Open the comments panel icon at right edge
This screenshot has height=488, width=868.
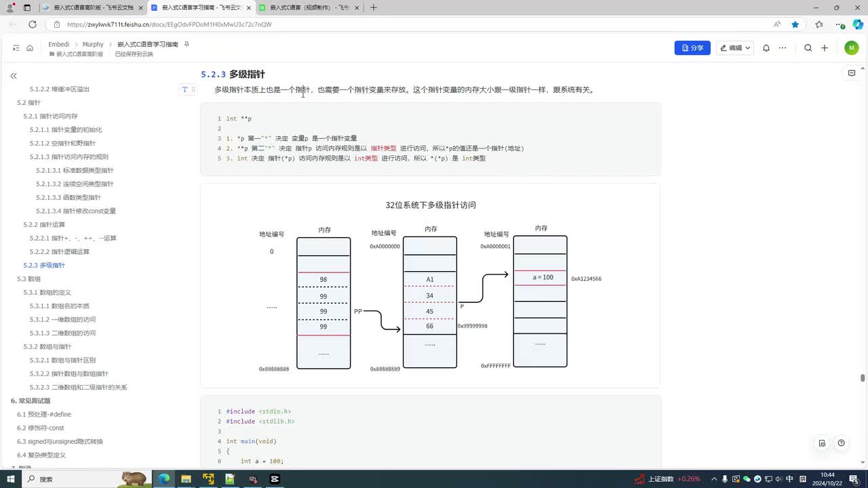pos(852,73)
